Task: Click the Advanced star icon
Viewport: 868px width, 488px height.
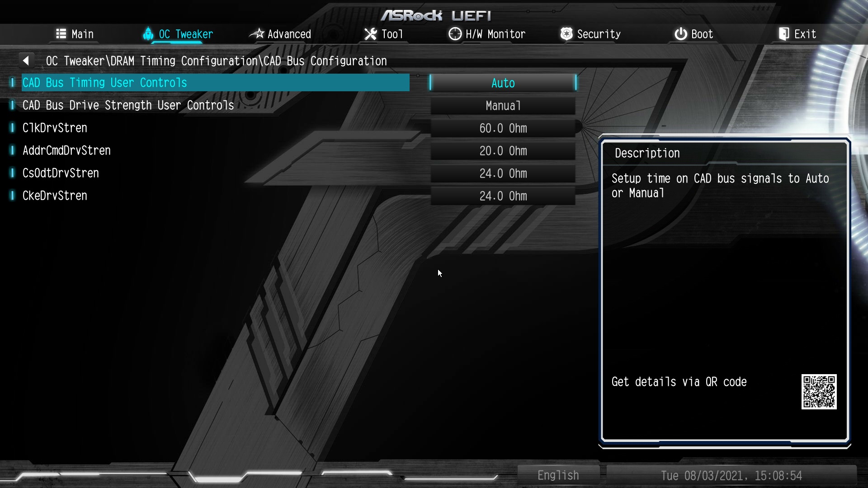Action: [x=257, y=34]
